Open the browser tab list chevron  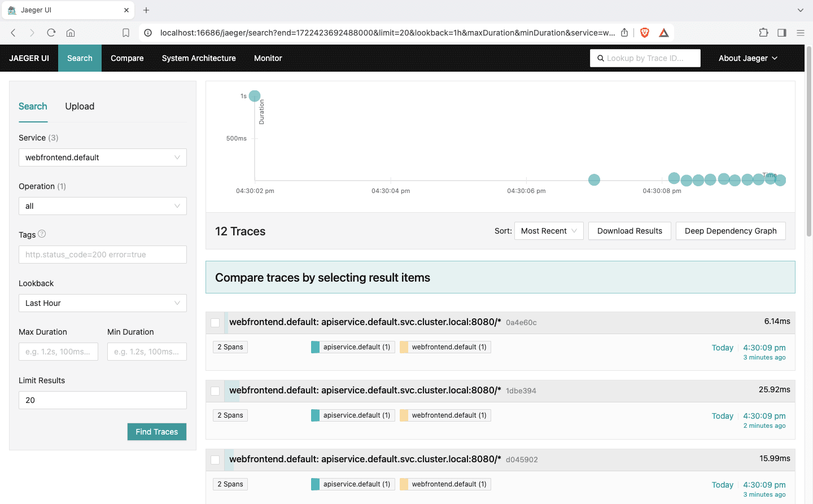801,10
